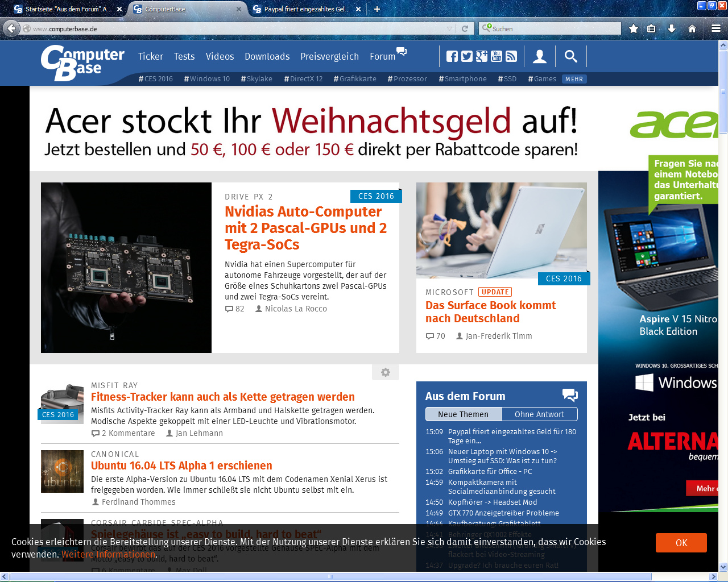Open the #Windows 10 topic link
Viewport: 728px width, 582px height.
click(206, 79)
